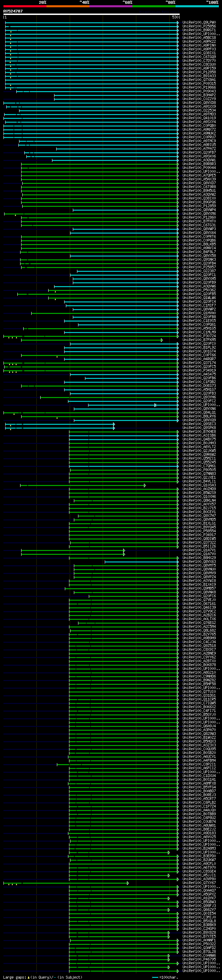The height and width of the screenshot is (980, 222).
Task: Select the UniRef100_Q4BX75 label
Action: [199, 439]
